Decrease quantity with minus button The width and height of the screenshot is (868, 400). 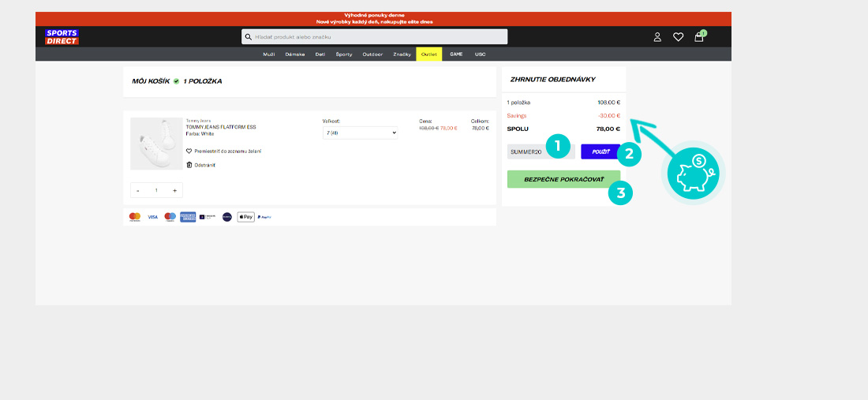[x=138, y=190]
